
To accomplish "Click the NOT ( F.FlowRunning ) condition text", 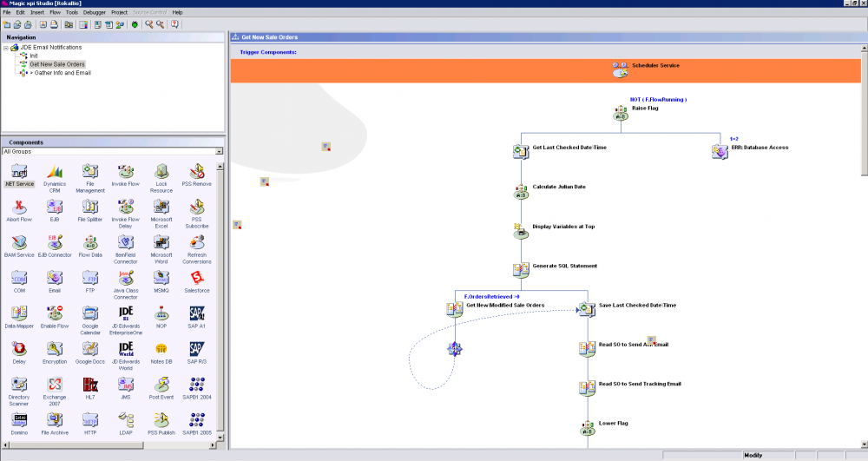I will click(658, 100).
